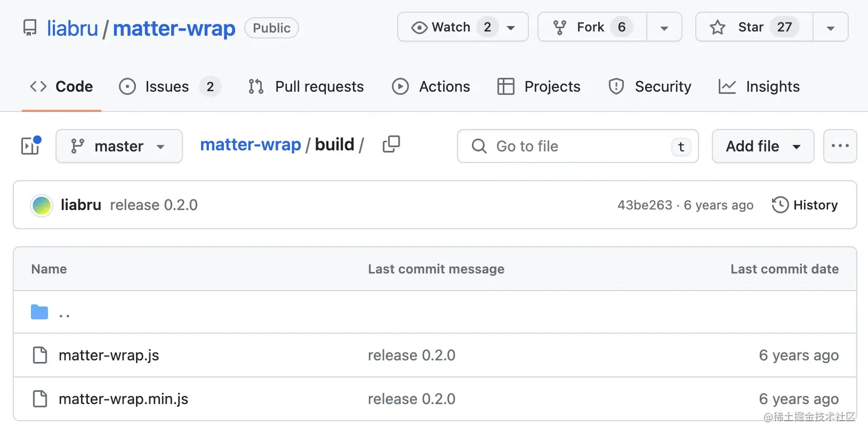868x435 pixels.
Task: Click the Watch button
Action: tap(463, 27)
